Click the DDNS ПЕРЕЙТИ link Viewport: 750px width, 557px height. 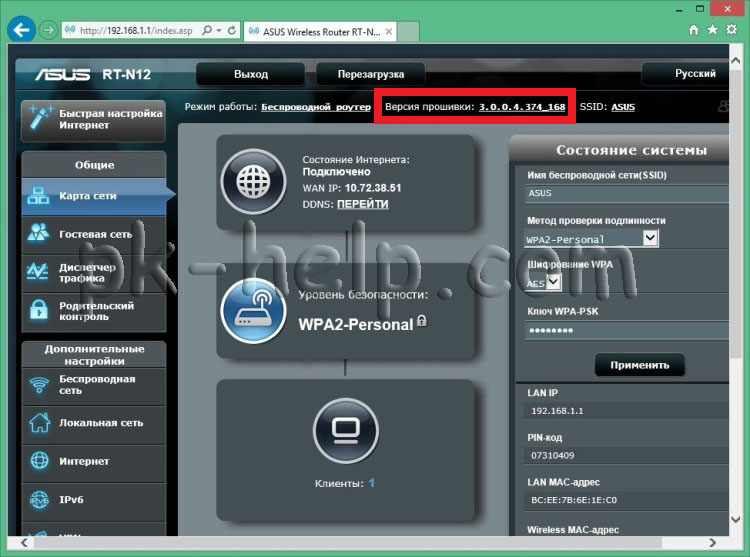tap(363, 204)
